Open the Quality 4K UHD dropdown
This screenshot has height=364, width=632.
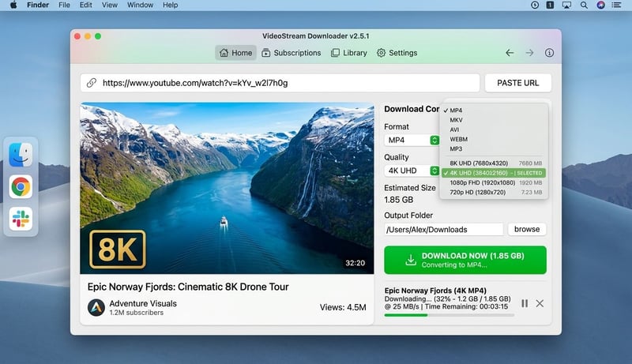(412, 171)
